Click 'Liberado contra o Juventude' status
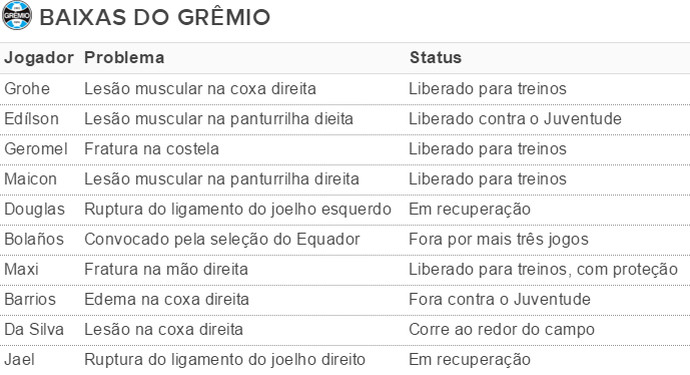Viewport: 690px width, 375px height. (515, 119)
